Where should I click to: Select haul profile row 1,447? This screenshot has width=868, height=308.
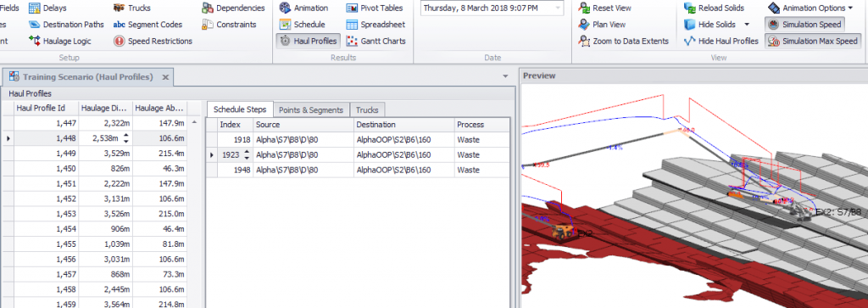[x=94, y=123]
